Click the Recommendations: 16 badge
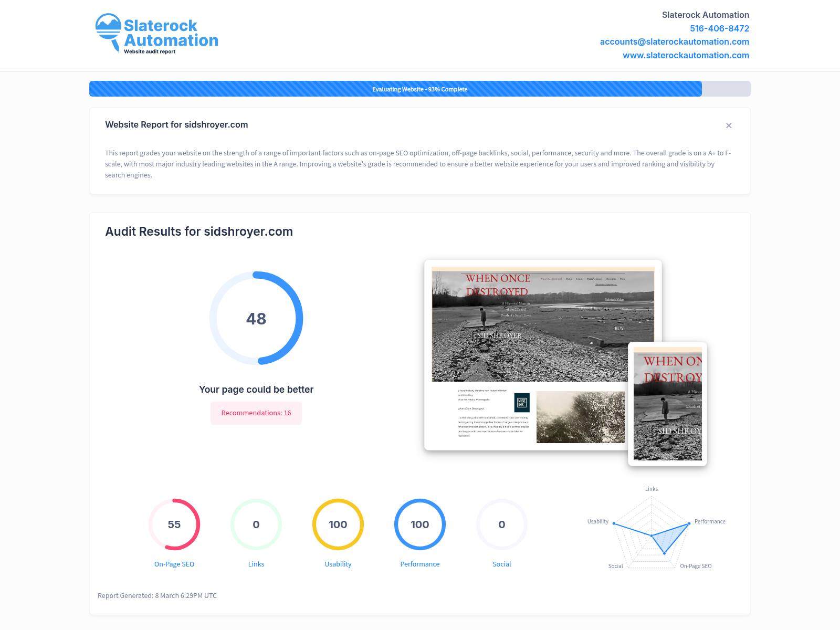Screen dimensions: 840x630 tap(256, 413)
